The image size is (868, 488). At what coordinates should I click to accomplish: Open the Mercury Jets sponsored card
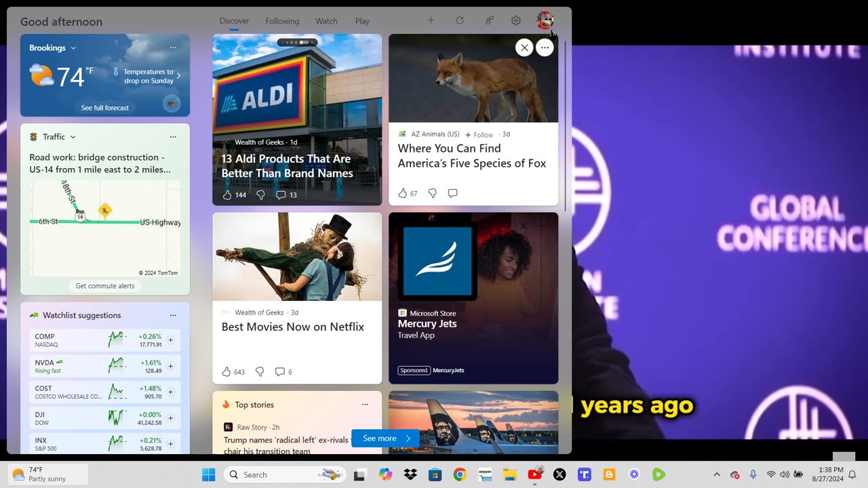[x=473, y=298]
